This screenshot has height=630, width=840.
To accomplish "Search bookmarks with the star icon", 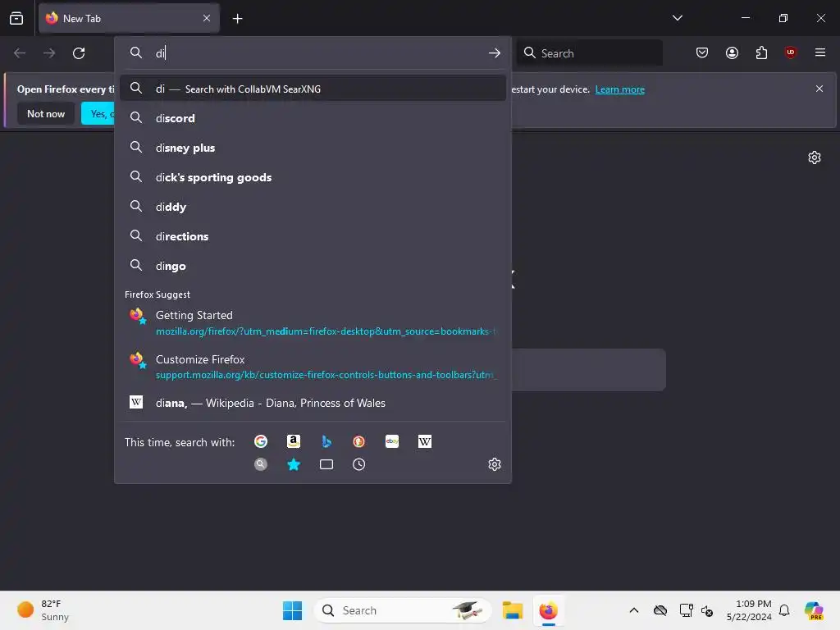I will 294,464.
